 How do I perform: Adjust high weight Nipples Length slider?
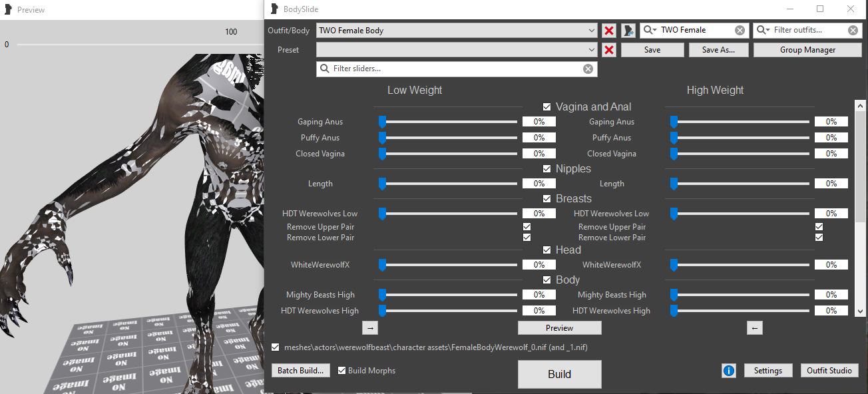click(740, 184)
